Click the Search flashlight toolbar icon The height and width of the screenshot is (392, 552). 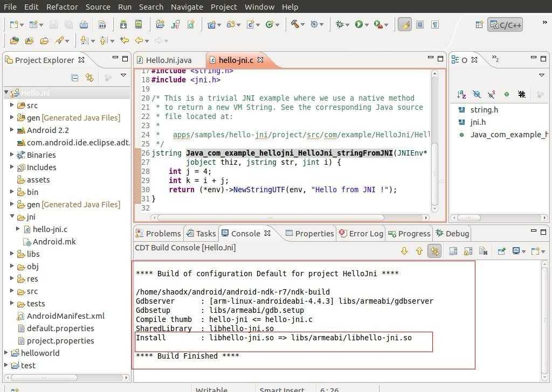pyautogui.click(x=59, y=40)
